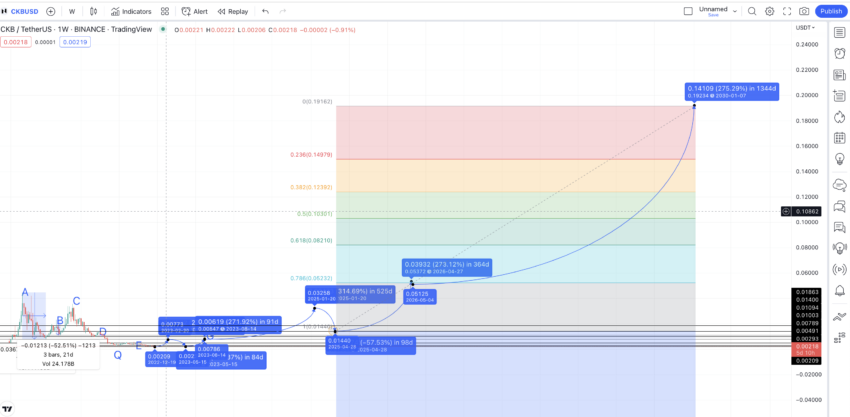Image resolution: width=850 pixels, height=417 pixels.
Task: Create a new Alert
Action: click(195, 11)
